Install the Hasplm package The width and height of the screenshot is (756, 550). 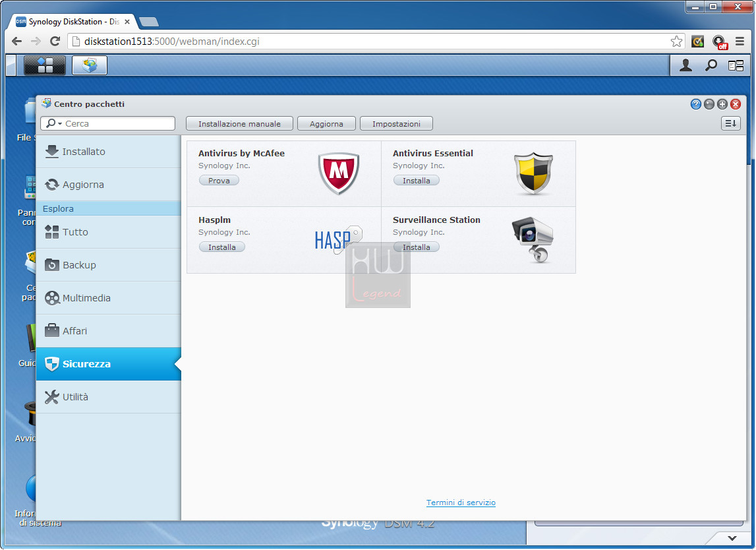click(222, 247)
